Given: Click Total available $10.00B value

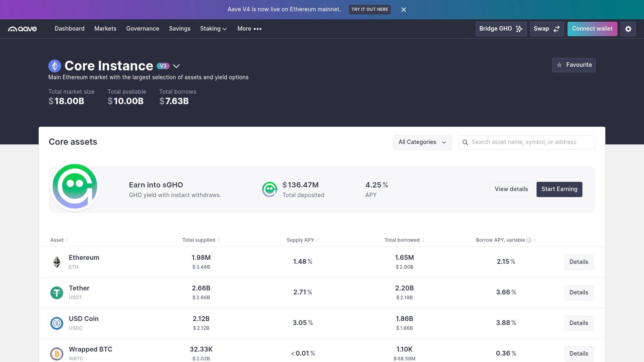Looking at the screenshot, I should click(126, 101).
